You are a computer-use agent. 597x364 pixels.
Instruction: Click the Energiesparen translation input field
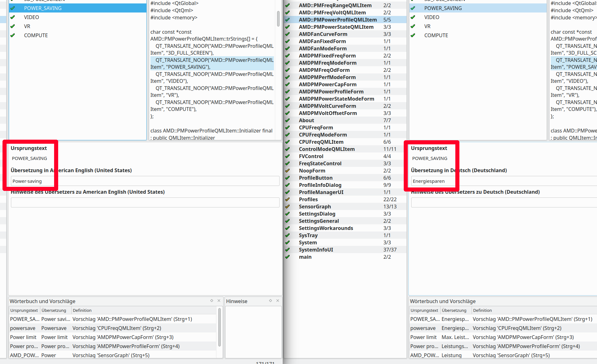(x=504, y=181)
